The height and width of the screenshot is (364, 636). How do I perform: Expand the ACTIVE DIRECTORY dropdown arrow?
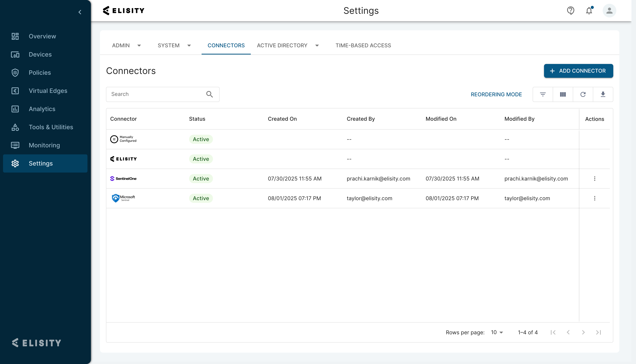point(317,45)
